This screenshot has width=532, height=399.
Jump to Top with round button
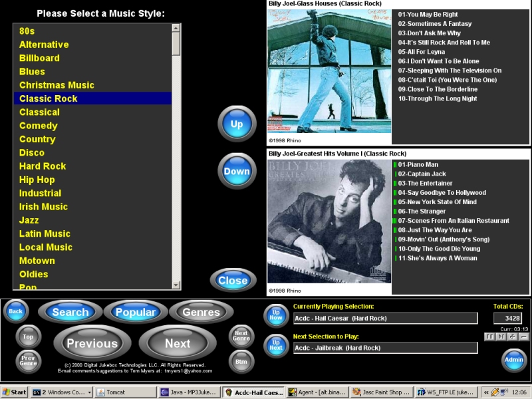(x=28, y=336)
